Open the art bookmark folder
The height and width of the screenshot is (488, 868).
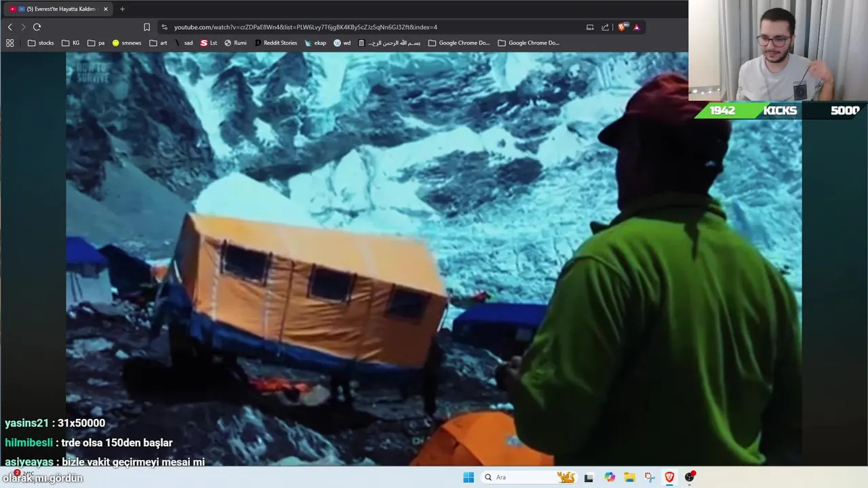point(158,43)
